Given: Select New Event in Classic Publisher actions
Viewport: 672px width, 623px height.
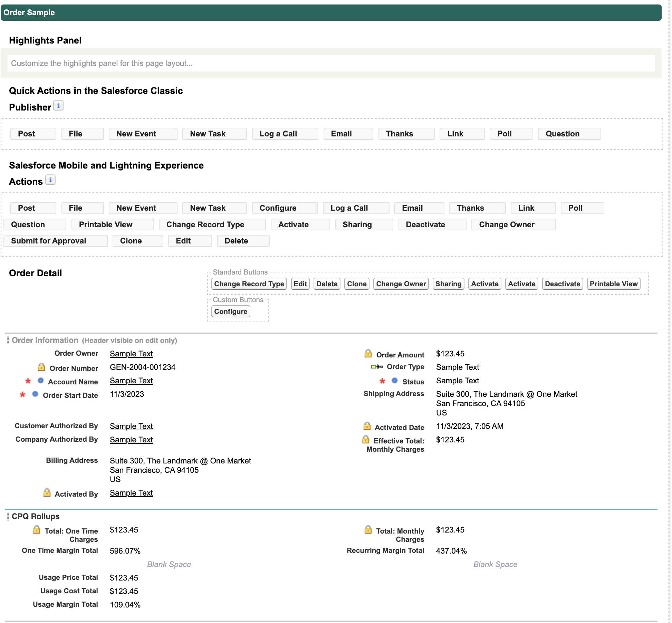Looking at the screenshot, I should pos(143,134).
